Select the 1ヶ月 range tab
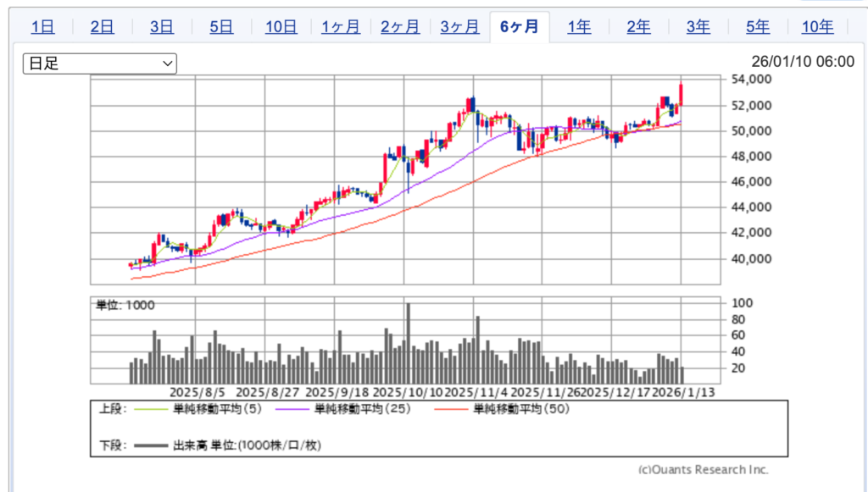This screenshot has width=868, height=492. pyautogui.click(x=340, y=26)
